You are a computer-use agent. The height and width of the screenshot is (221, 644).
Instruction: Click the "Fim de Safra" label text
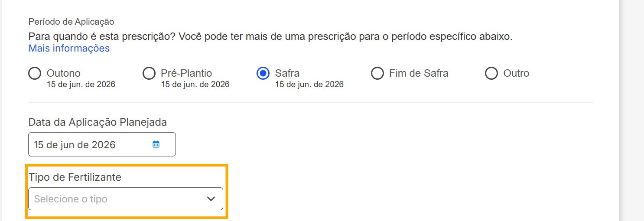click(x=419, y=73)
